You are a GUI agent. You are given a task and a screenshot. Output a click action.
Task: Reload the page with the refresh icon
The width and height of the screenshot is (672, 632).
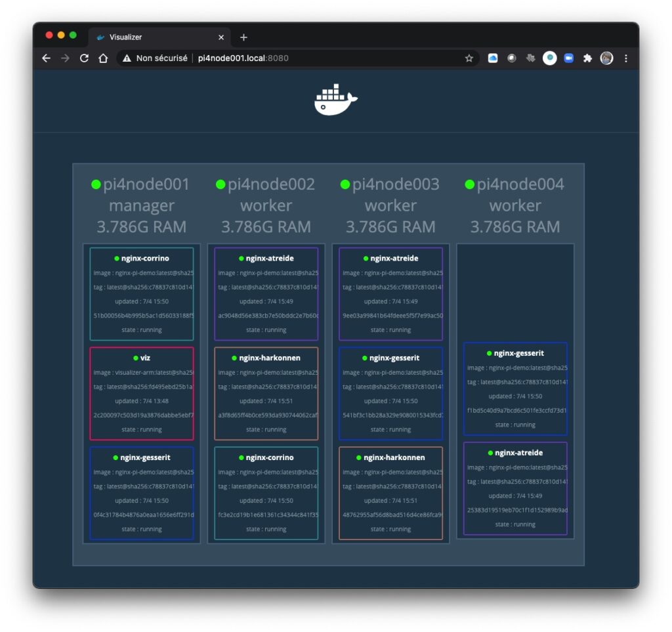coord(84,58)
